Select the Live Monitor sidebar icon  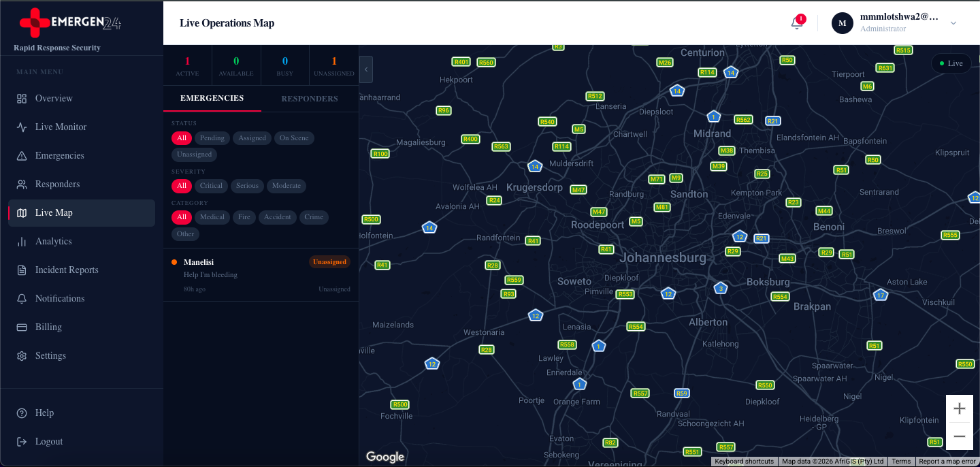tap(22, 127)
